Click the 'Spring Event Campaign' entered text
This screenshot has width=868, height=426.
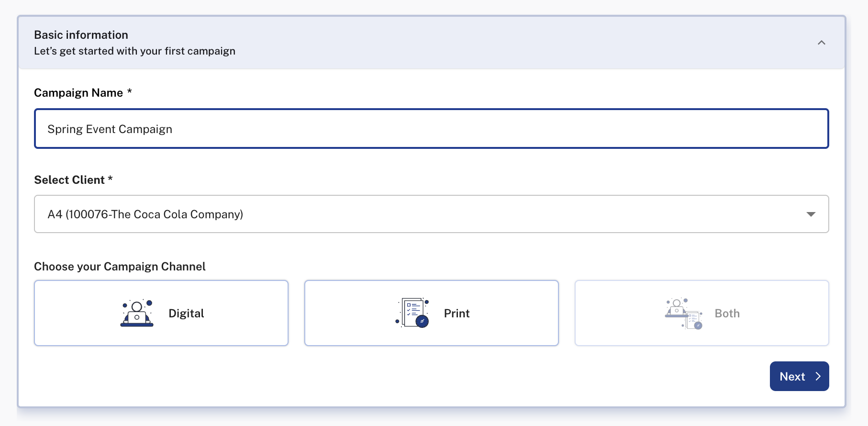110,129
